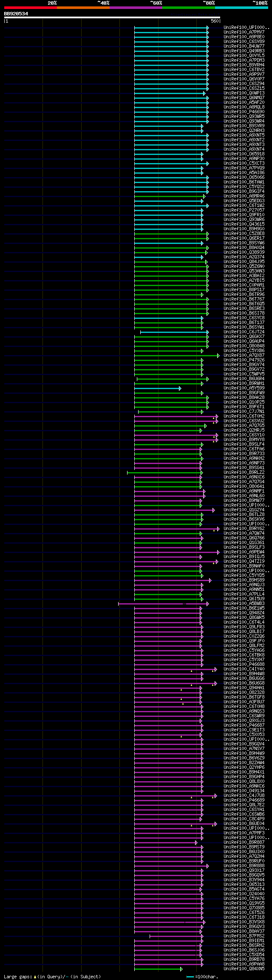Screen dimensions: 272x980
Task: Open the hit UniRef100_B6U6G8
Action: pyautogui.click(x=244, y=683)
